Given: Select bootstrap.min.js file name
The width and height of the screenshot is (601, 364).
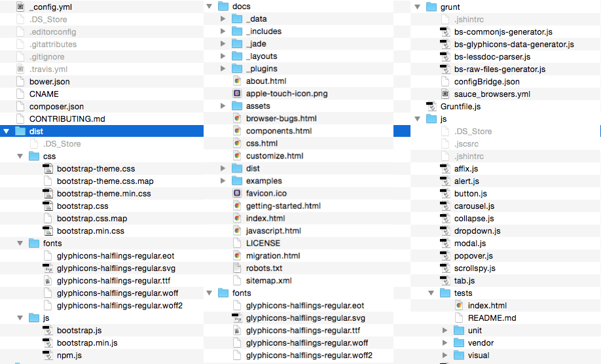Looking at the screenshot, I should pyautogui.click(x=87, y=343).
